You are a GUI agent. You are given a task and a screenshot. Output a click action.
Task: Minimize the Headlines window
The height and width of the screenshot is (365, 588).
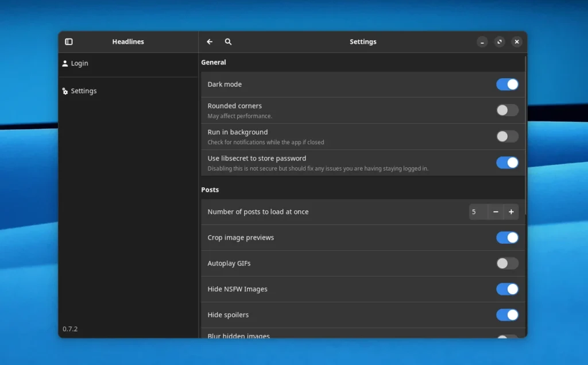pos(482,42)
